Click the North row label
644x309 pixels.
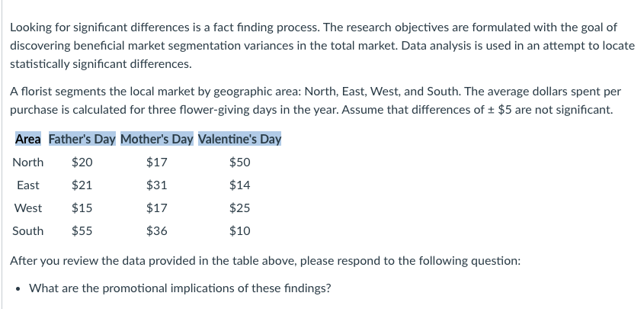(28, 163)
